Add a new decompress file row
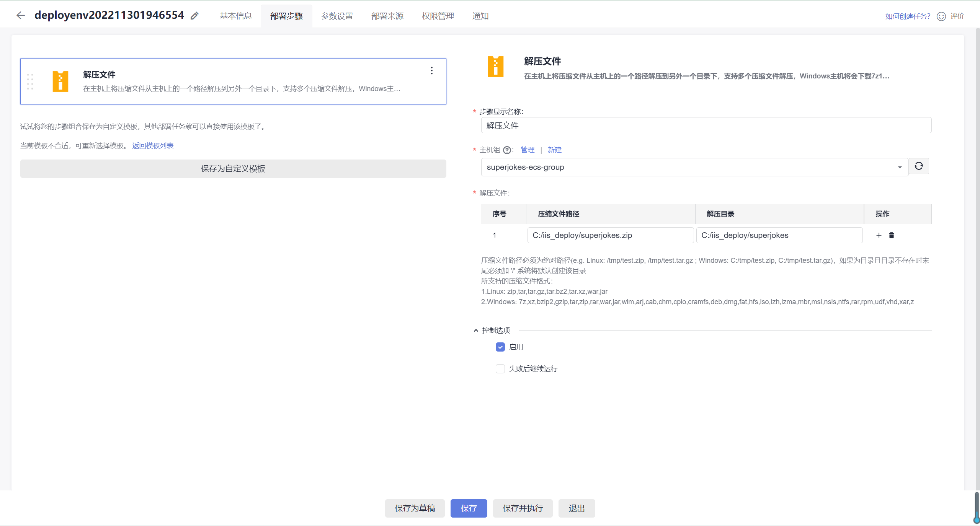 879,235
